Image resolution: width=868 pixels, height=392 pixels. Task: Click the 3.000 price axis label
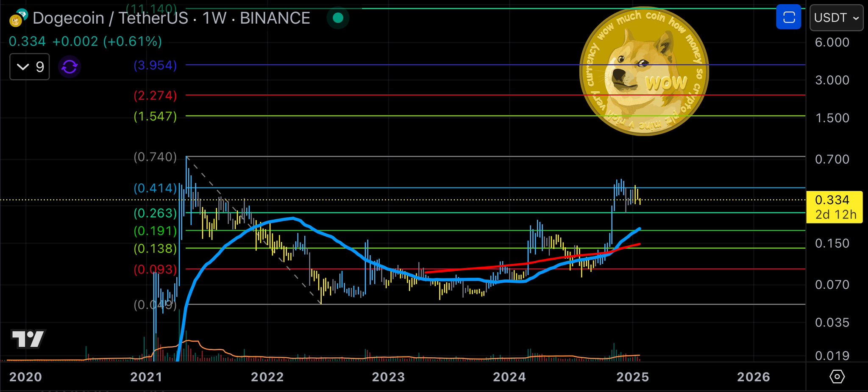(x=832, y=80)
